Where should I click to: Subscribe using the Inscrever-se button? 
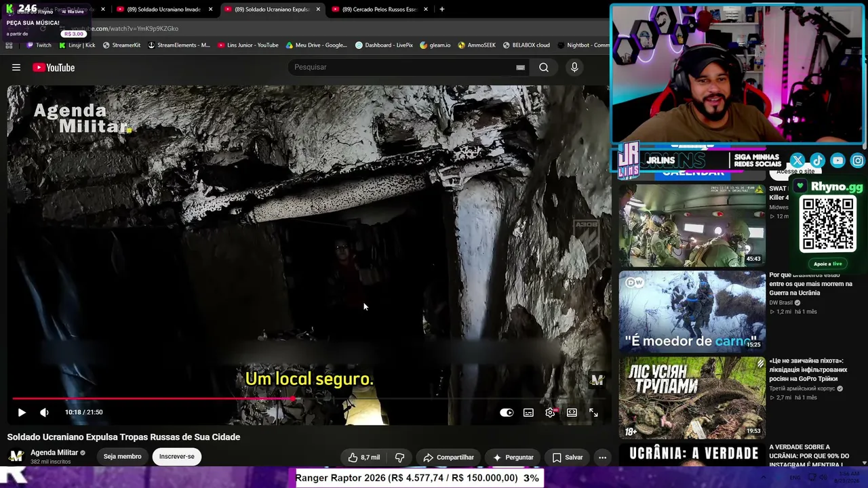tap(176, 457)
